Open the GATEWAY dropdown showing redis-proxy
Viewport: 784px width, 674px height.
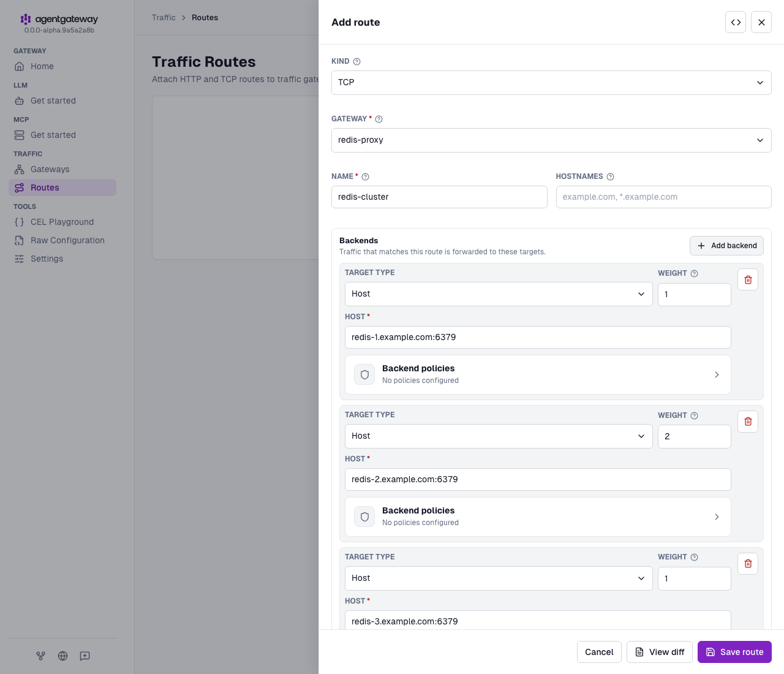551,140
